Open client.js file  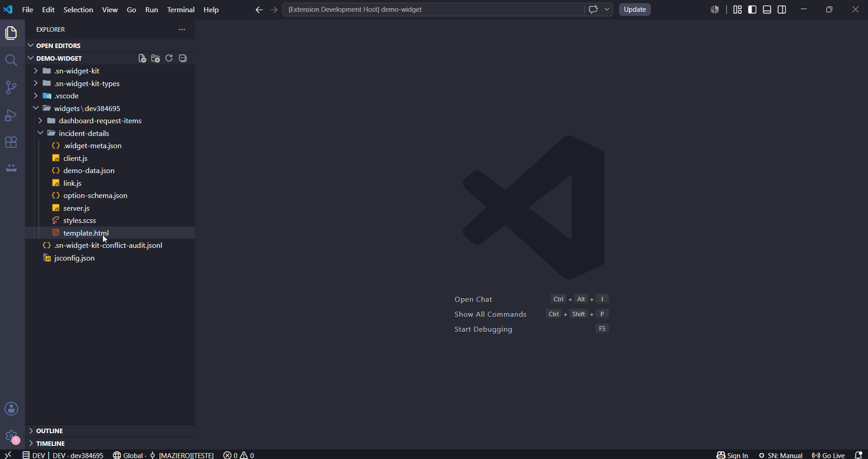[110, 158]
